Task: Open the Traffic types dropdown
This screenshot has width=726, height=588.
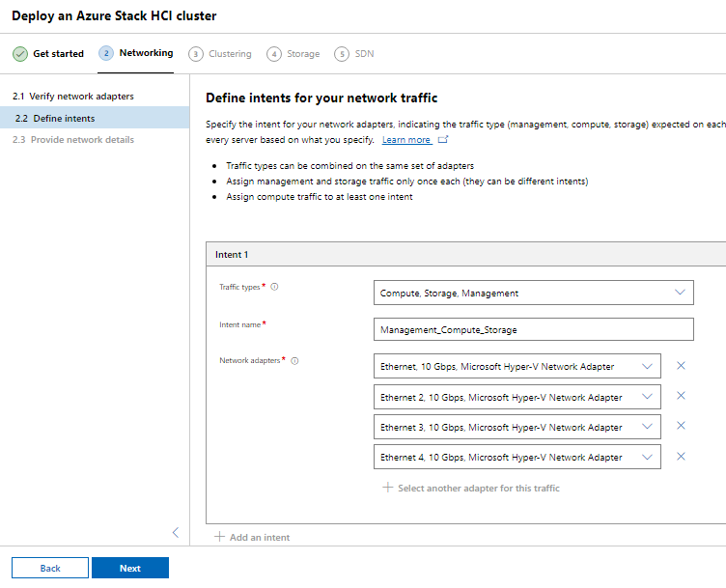Action: [x=533, y=293]
